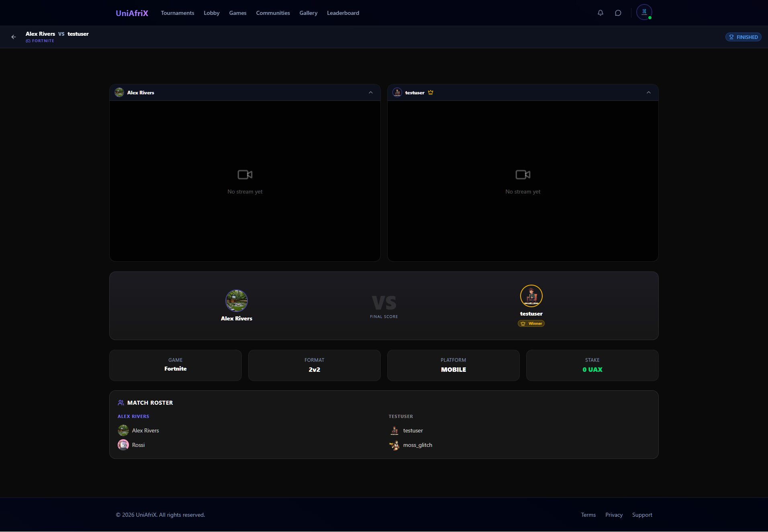768x532 pixels.
Task: Click camera icon in testuser stream
Action: (x=523, y=175)
